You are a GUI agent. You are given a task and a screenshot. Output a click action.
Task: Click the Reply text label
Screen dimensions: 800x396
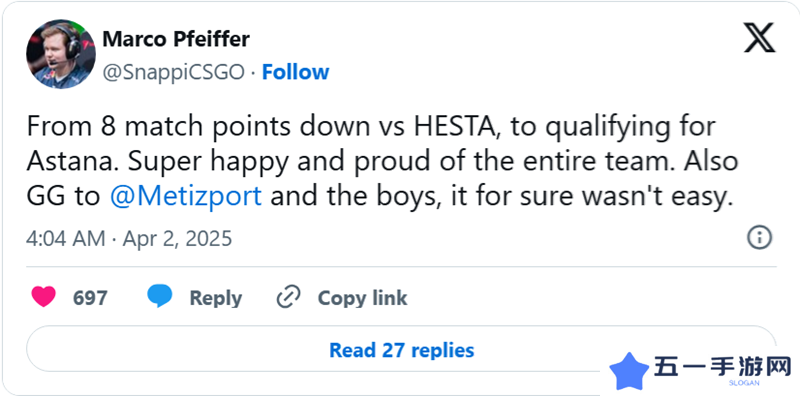click(x=216, y=298)
